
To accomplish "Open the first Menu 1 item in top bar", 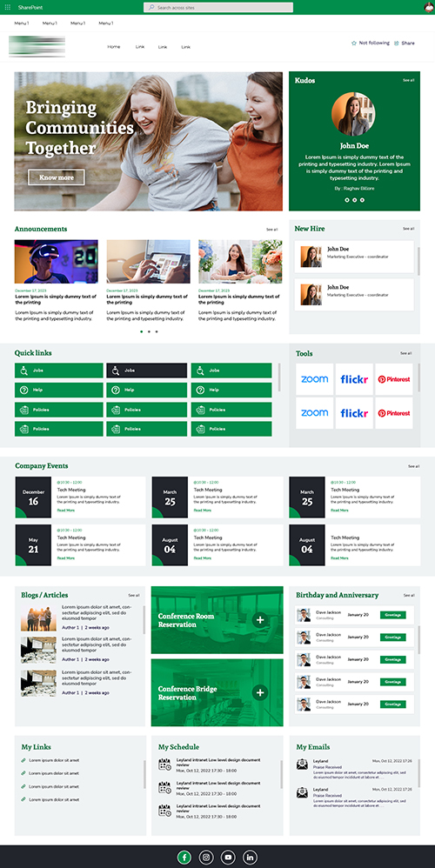I will coord(22,23).
